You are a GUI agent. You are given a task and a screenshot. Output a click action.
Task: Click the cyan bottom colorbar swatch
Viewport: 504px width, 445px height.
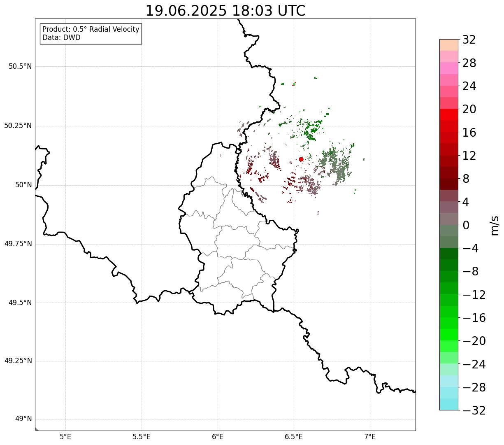[449, 404]
